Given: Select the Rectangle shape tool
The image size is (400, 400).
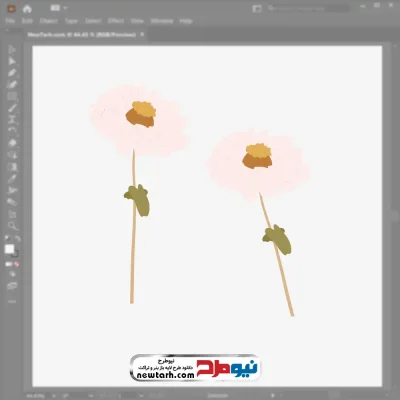Looking at the screenshot, I should pyautogui.click(x=12, y=97).
